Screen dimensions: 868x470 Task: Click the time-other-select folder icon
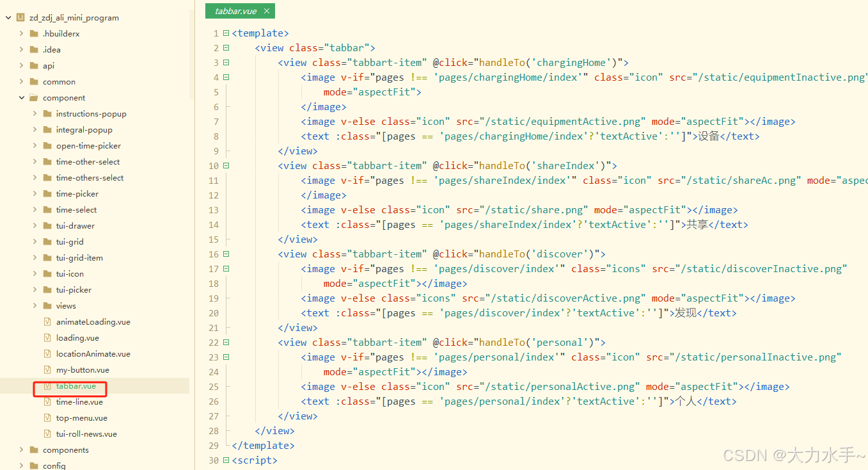(47, 161)
